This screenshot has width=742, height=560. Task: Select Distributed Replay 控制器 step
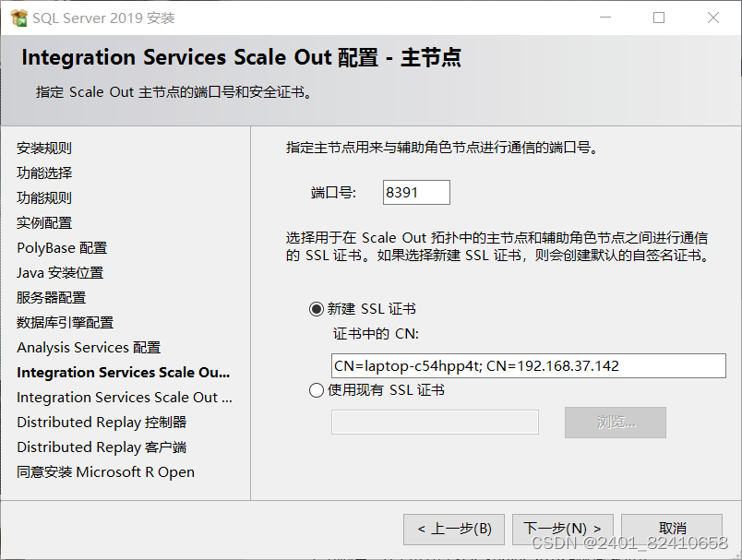[102, 423]
